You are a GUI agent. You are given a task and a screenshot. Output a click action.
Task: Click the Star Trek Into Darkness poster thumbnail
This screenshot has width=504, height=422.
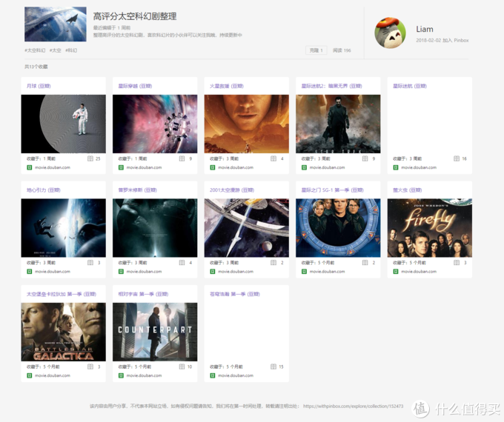[x=338, y=124]
